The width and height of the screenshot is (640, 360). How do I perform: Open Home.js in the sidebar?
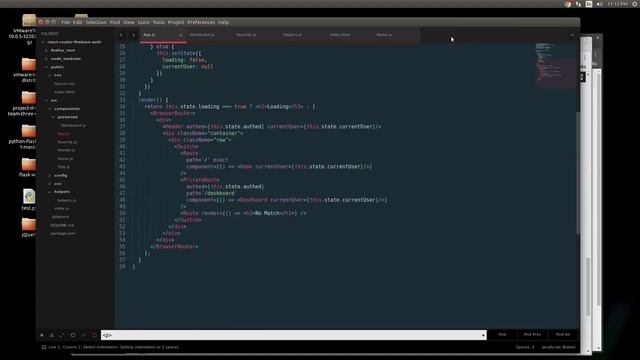(x=65, y=159)
